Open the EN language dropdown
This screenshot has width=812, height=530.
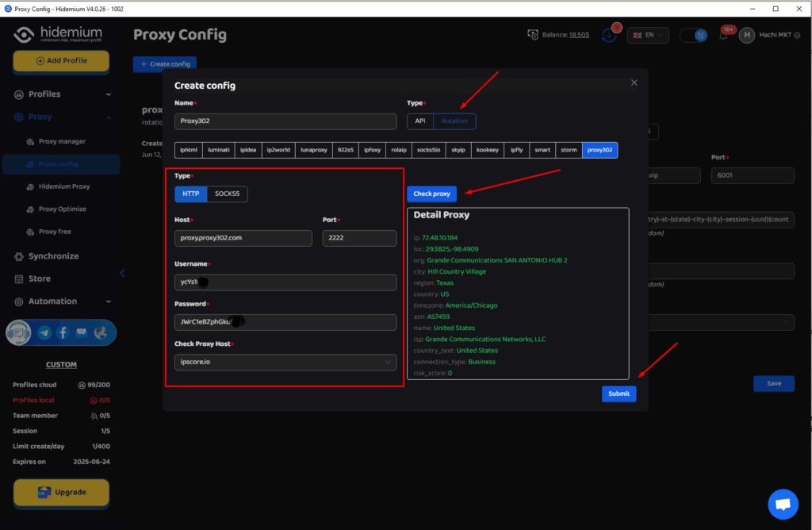[x=648, y=35]
